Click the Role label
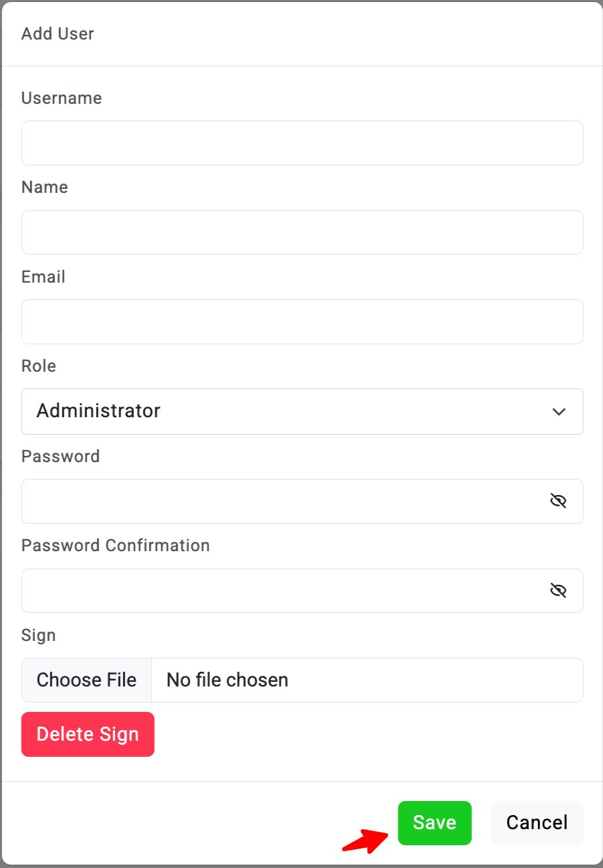 (39, 366)
